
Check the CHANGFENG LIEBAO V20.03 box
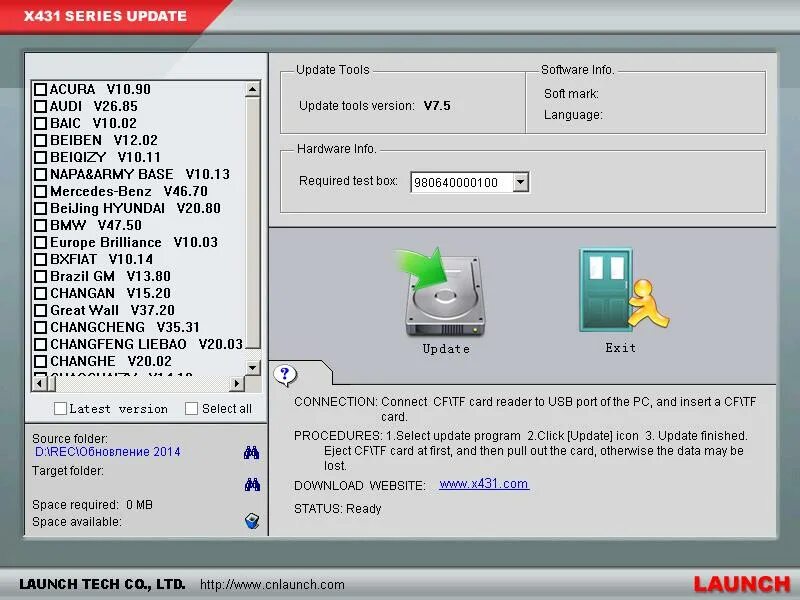tap(40, 344)
